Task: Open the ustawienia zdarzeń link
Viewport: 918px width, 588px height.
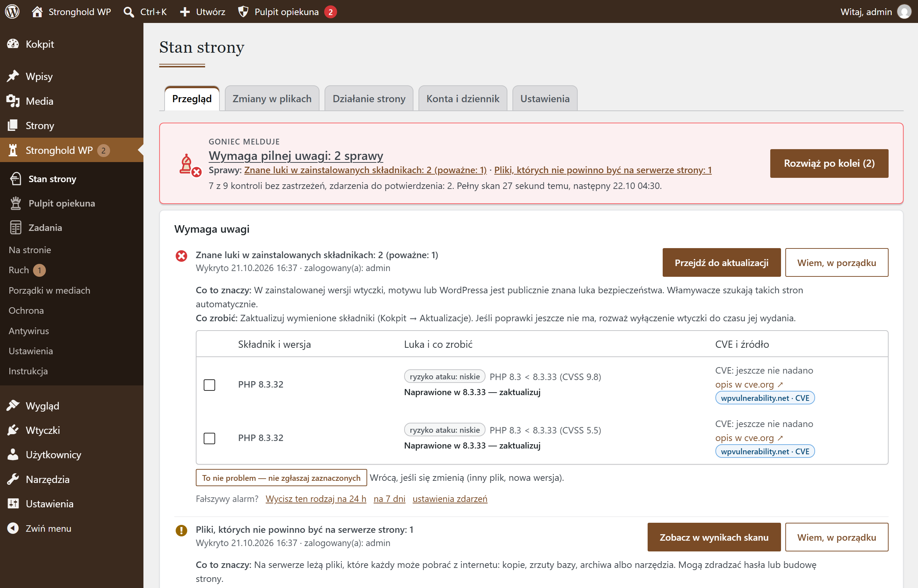Action: [450, 499]
